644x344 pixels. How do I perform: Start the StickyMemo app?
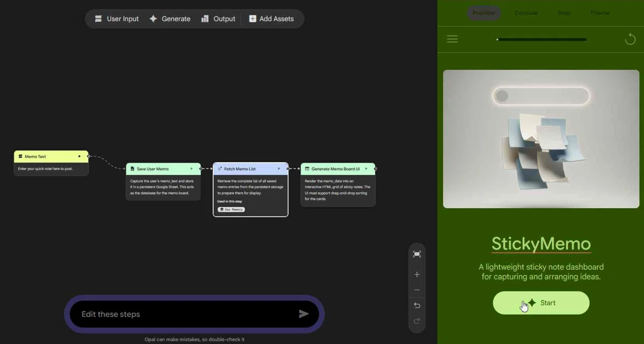(541, 303)
